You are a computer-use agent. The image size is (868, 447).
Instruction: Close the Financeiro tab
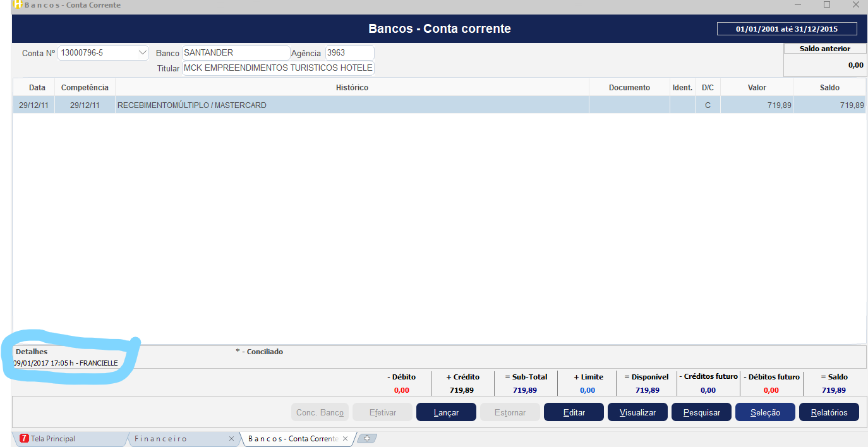(231, 438)
